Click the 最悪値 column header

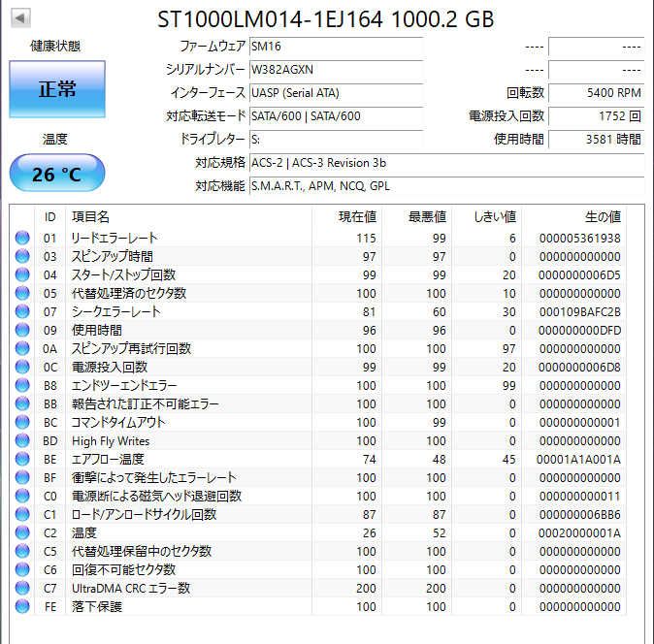[x=417, y=216]
